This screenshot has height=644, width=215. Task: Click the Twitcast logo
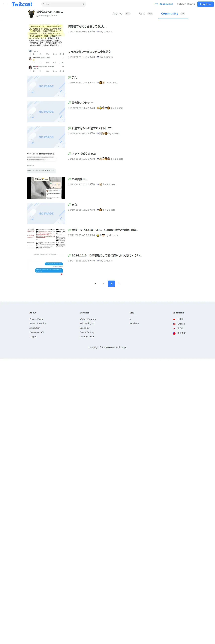tap(22, 4)
